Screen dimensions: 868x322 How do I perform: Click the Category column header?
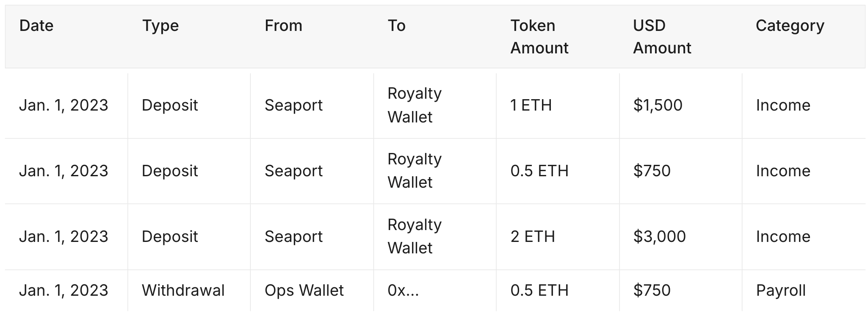(x=790, y=26)
